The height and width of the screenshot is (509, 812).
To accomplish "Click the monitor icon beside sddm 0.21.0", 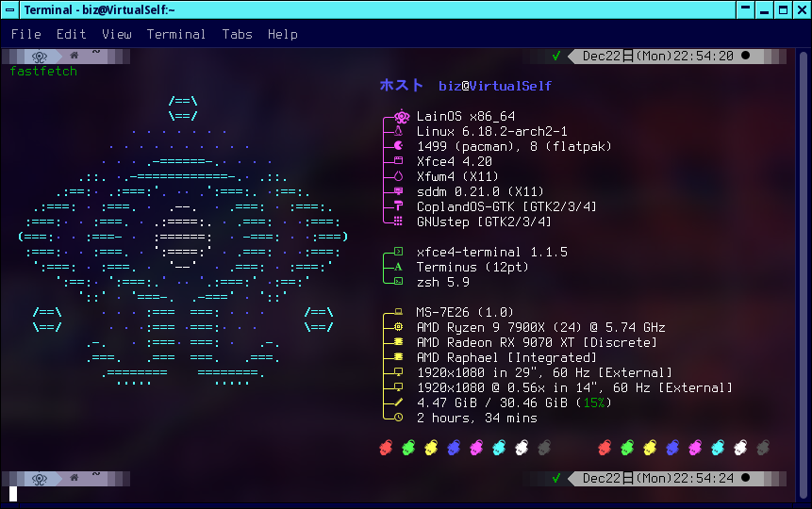I will [398, 191].
